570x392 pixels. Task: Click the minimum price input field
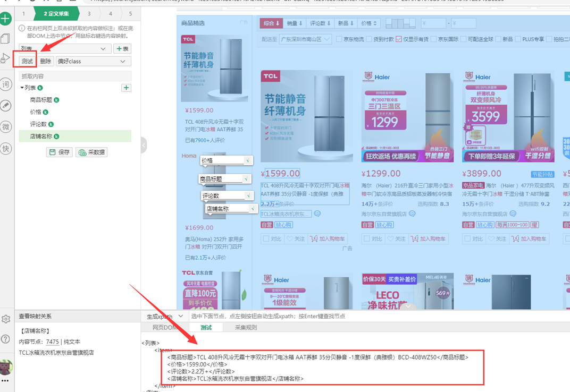tap(434, 23)
